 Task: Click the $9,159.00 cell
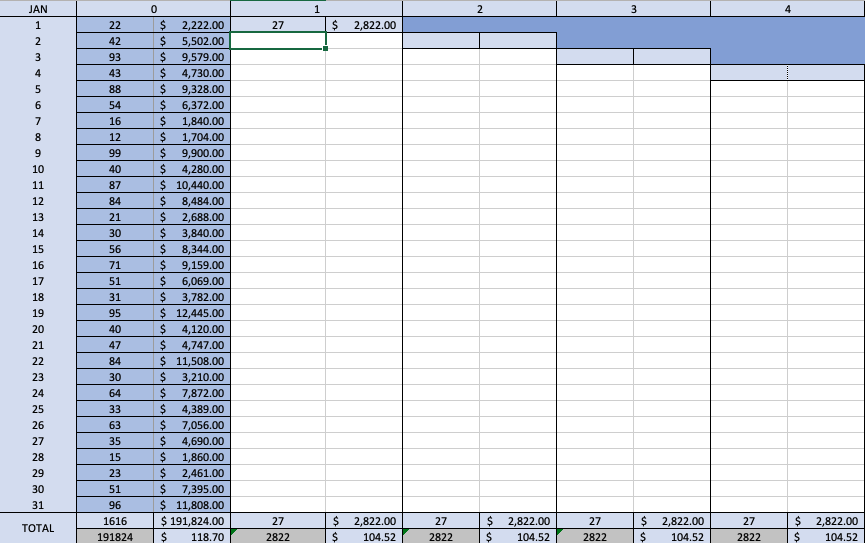tap(192, 265)
